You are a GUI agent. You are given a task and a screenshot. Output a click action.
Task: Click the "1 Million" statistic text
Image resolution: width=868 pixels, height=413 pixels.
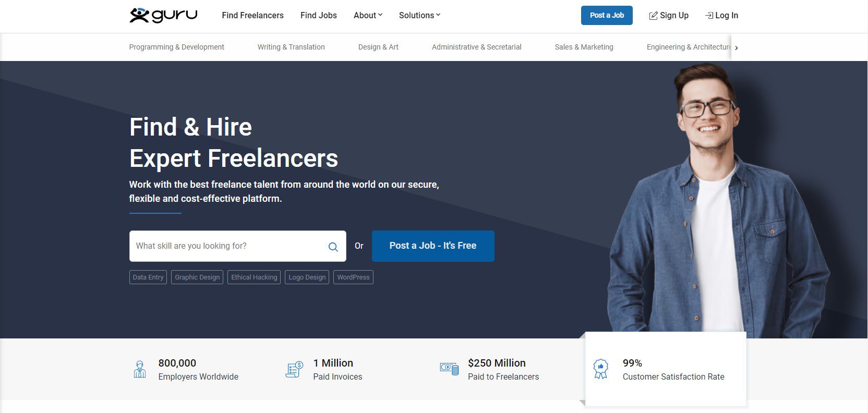333,363
